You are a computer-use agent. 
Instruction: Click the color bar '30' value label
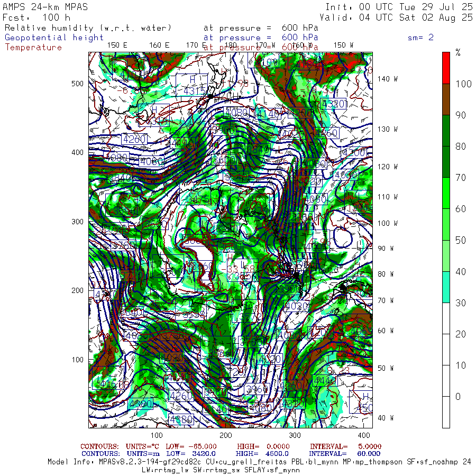[x=461, y=303]
